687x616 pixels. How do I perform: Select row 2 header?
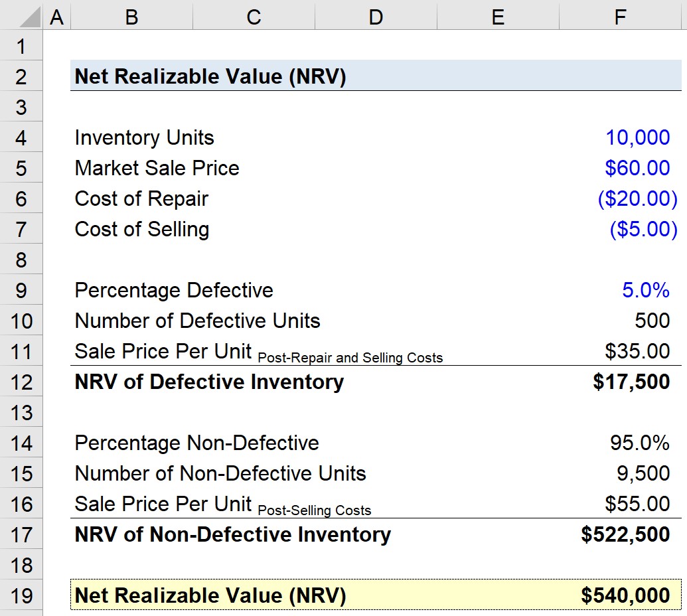coord(21,76)
